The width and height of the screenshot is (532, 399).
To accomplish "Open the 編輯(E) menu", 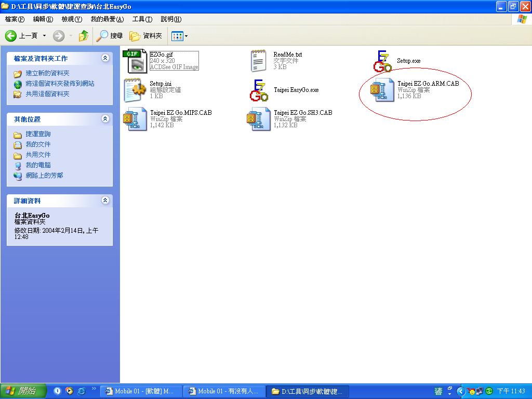I will [x=43, y=19].
